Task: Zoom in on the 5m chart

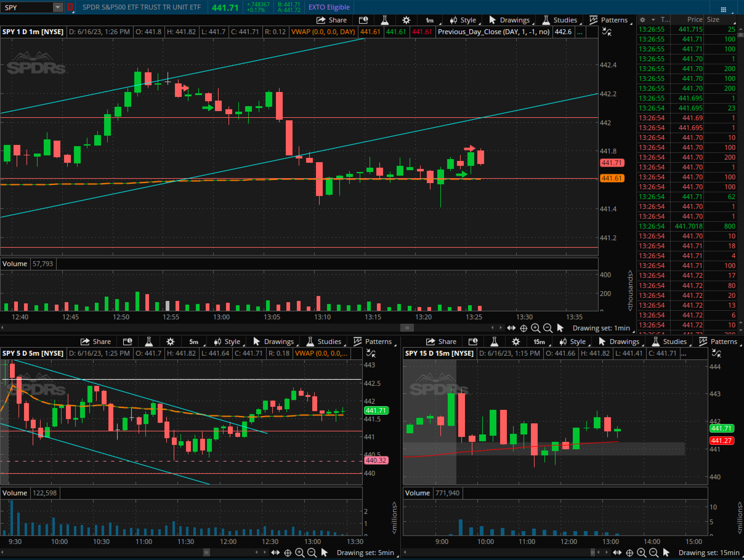Action: [x=300, y=553]
